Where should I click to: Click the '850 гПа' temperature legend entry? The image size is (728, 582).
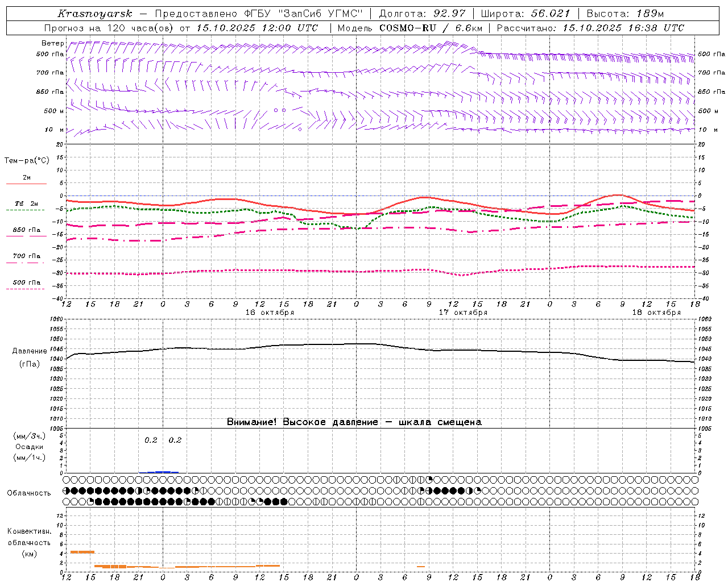tap(27, 230)
